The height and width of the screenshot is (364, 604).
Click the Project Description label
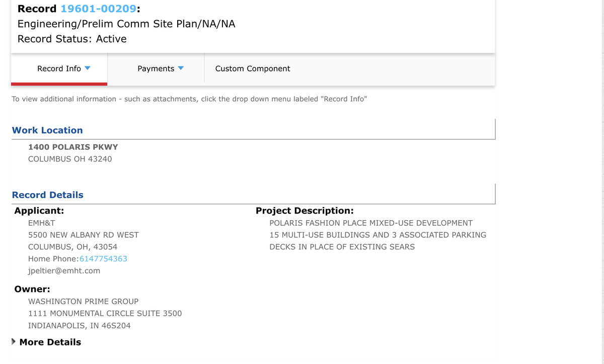click(305, 211)
